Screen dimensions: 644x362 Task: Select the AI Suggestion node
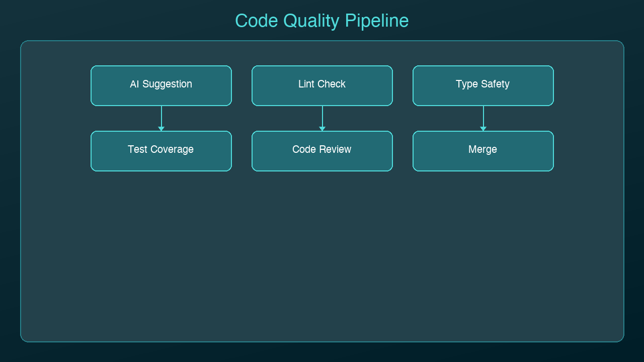[161, 85]
